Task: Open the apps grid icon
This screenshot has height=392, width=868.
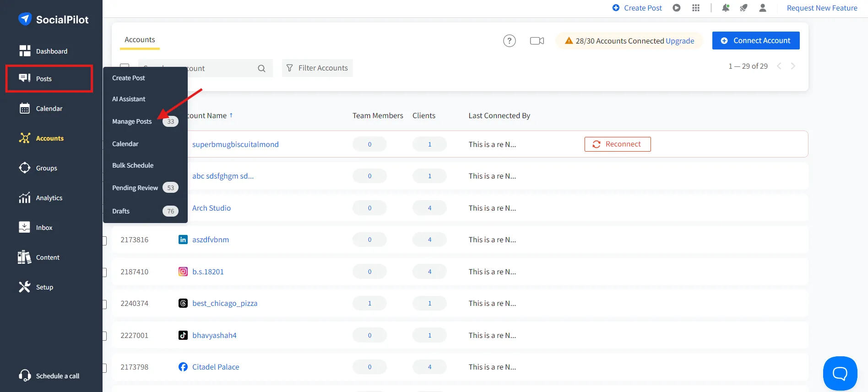Action: pos(696,8)
